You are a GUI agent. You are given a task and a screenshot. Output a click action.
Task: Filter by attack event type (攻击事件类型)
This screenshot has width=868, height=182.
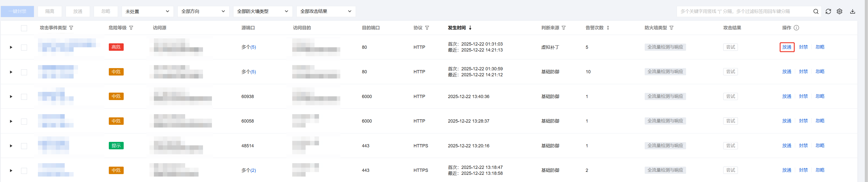pyautogui.click(x=71, y=28)
